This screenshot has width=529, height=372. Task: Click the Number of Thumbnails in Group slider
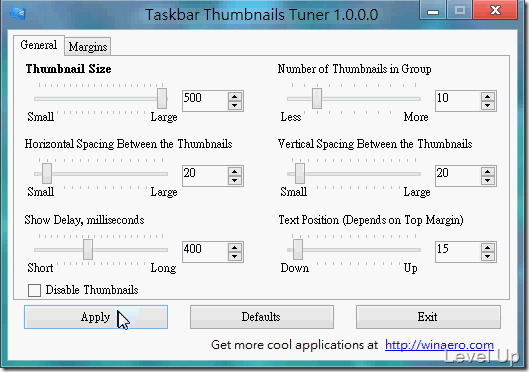[317, 98]
